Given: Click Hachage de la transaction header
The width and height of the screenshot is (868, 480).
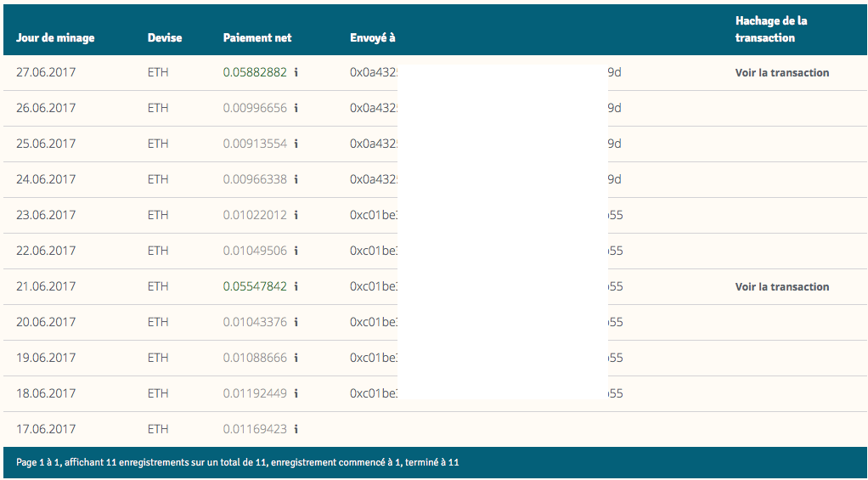Looking at the screenshot, I should click(x=770, y=30).
